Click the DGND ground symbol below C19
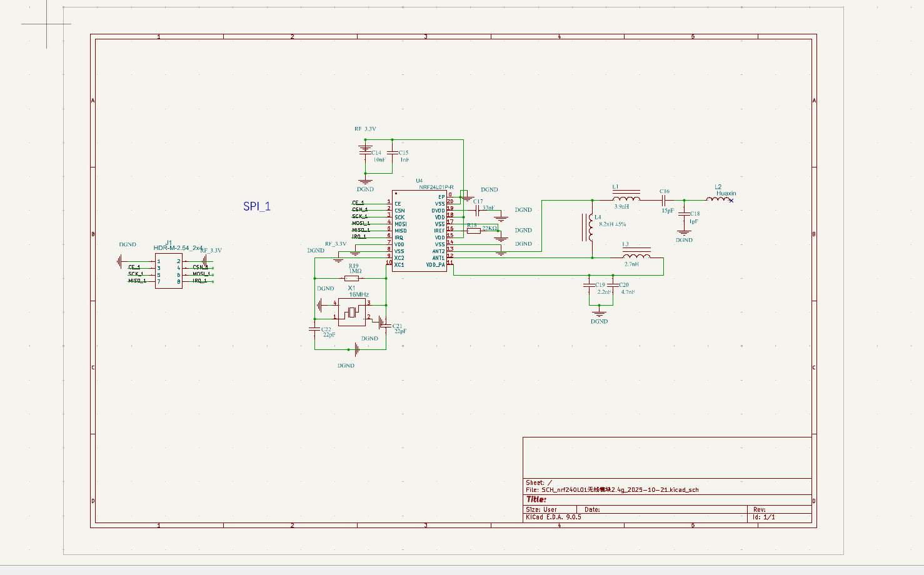Image resolution: width=924 pixels, height=575 pixels. (599, 310)
